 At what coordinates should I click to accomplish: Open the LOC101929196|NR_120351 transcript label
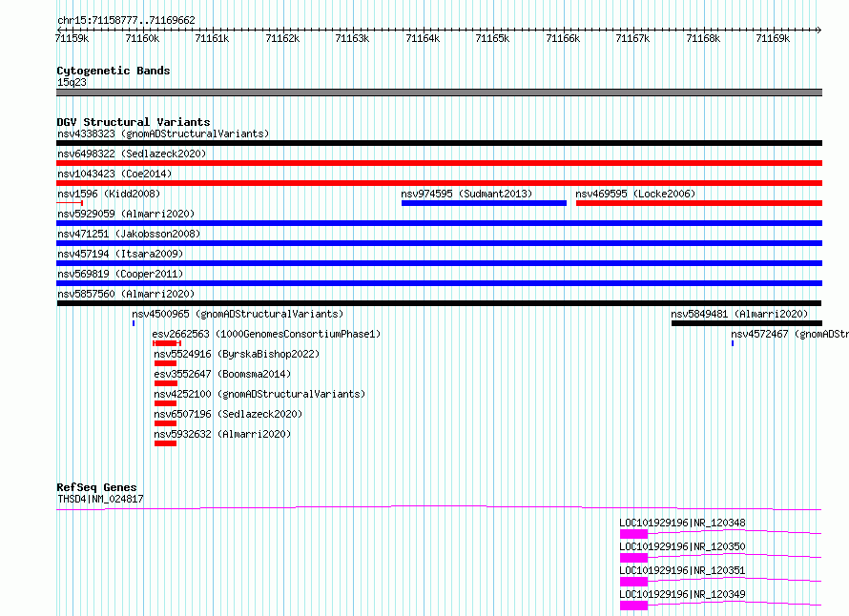click(682, 570)
